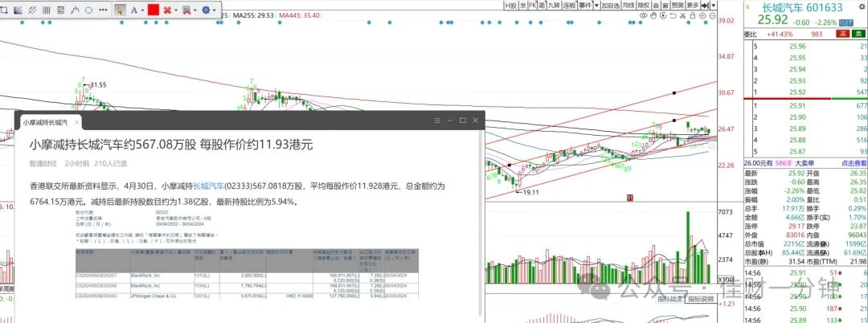This screenshot has height=323, width=868.
Task: Click the X100 volume scale label
Action: click(x=726, y=280)
